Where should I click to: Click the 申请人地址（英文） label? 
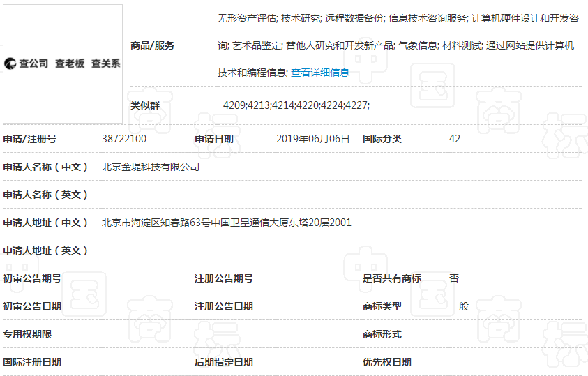pyautogui.click(x=46, y=250)
